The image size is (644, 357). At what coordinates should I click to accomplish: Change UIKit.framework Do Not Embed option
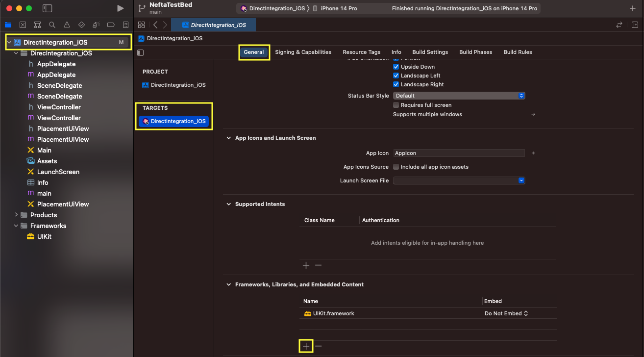(506, 313)
